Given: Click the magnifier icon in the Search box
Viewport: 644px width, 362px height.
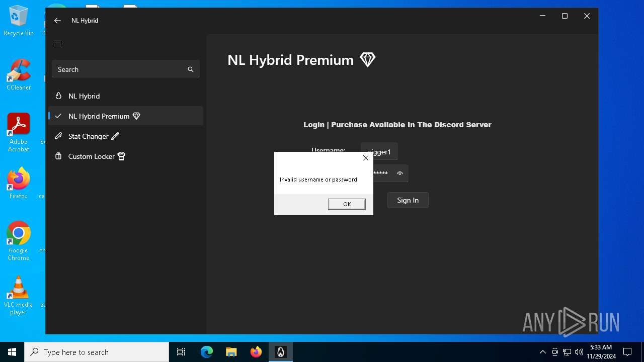Looking at the screenshot, I should [191, 69].
